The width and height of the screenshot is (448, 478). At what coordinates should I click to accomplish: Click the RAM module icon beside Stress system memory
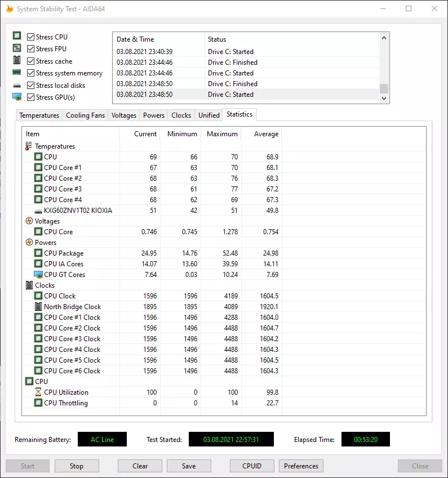click(x=17, y=72)
